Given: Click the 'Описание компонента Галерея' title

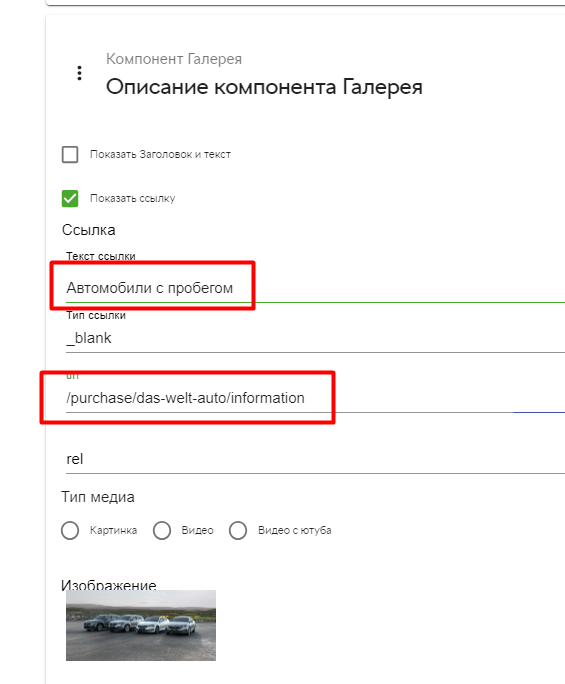Looking at the screenshot, I should 264,87.
